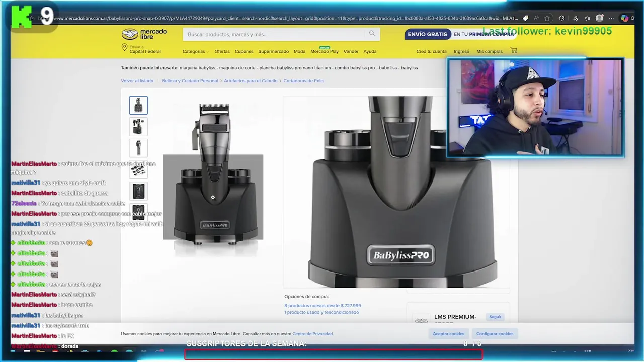Open the 'maquina babyliss' related search link
The width and height of the screenshot is (644, 362).
tap(196, 68)
